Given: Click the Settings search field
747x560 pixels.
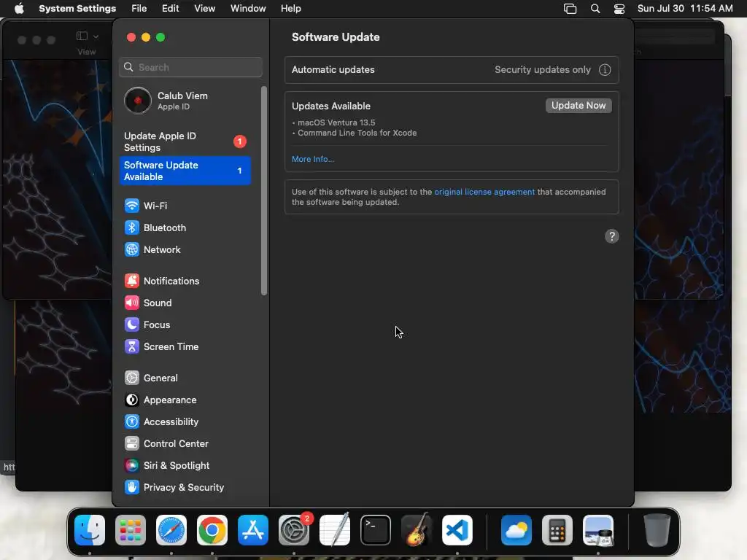Looking at the screenshot, I should pyautogui.click(x=190, y=67).
